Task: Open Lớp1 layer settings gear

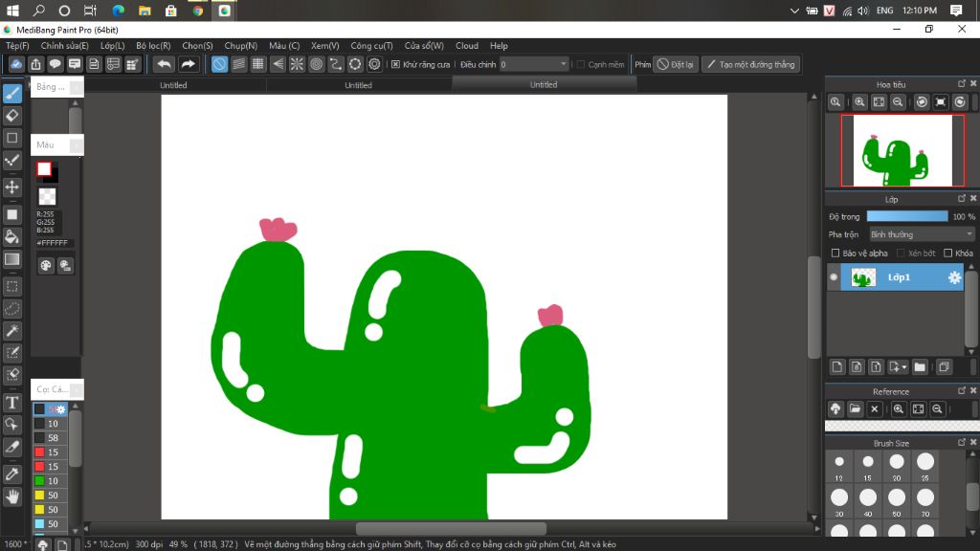Action: 954,277
